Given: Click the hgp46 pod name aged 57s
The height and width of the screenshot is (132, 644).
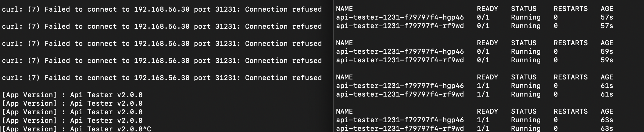Looking at the screenshot, I should coord(400,17).
